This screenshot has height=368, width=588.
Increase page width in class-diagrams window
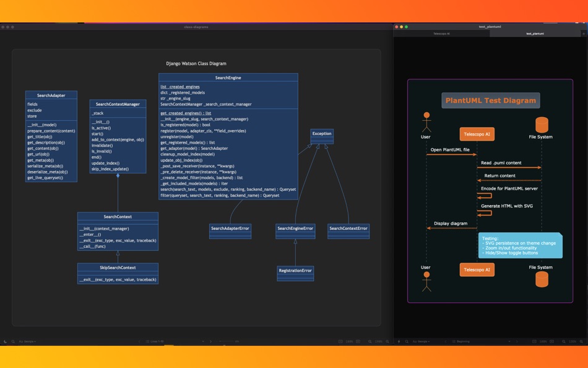(x=358, y=342)
